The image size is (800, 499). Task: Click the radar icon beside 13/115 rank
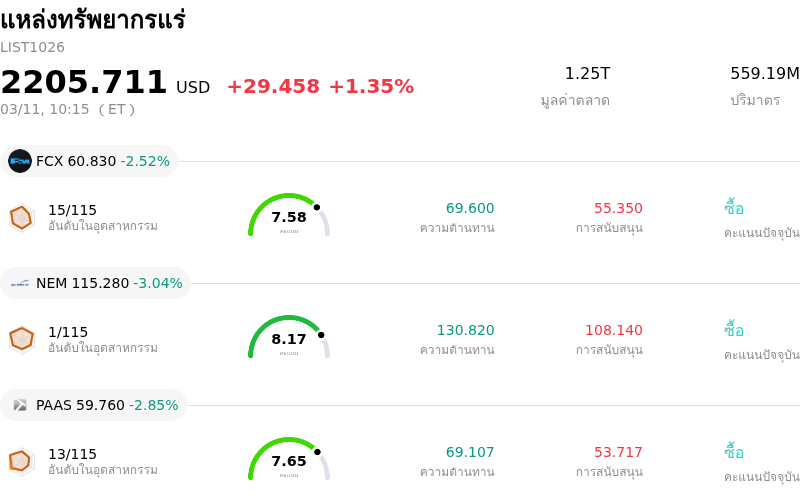tap(21, 461)
